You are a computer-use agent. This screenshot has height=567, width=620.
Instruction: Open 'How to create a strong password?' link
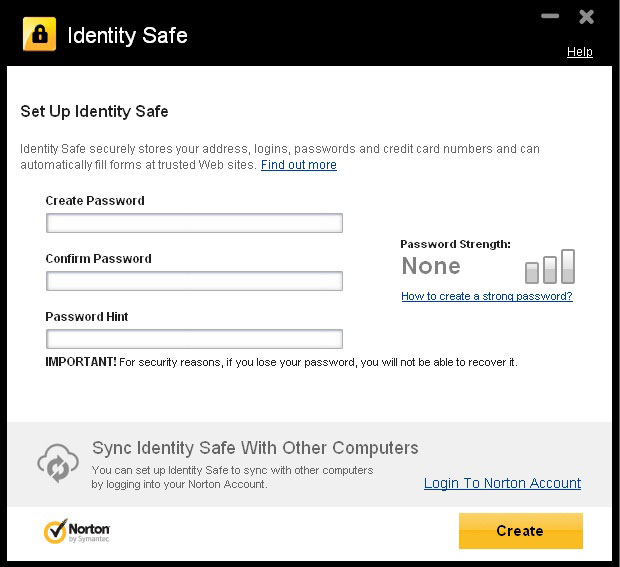pyautogui.click(x=487, y=297)
